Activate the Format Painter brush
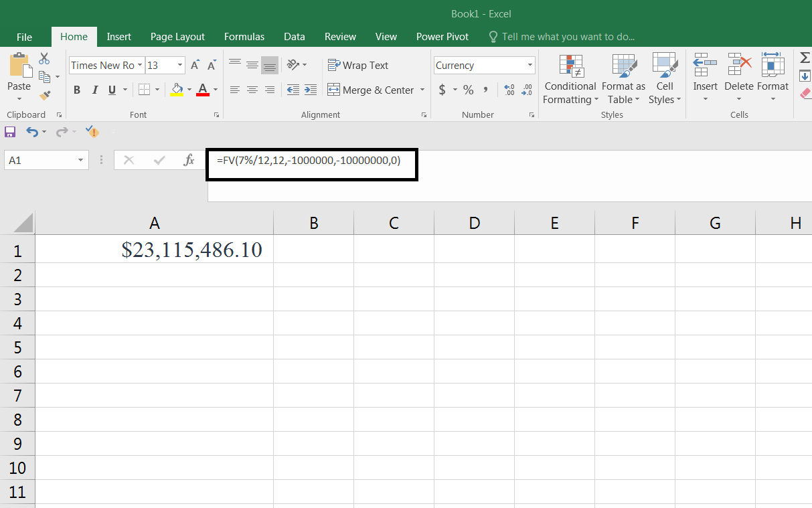 point(45,96)
